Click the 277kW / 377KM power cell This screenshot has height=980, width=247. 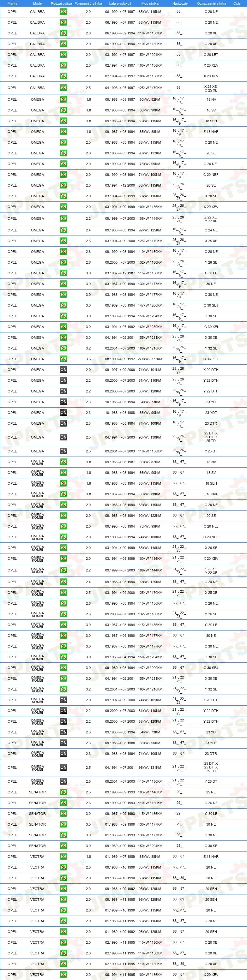(150, 359)
